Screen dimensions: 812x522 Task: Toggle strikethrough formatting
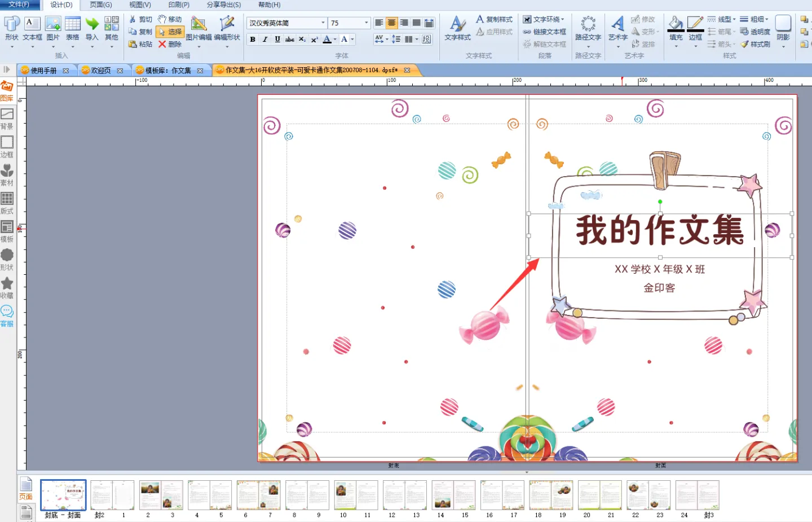click(290, 40)
